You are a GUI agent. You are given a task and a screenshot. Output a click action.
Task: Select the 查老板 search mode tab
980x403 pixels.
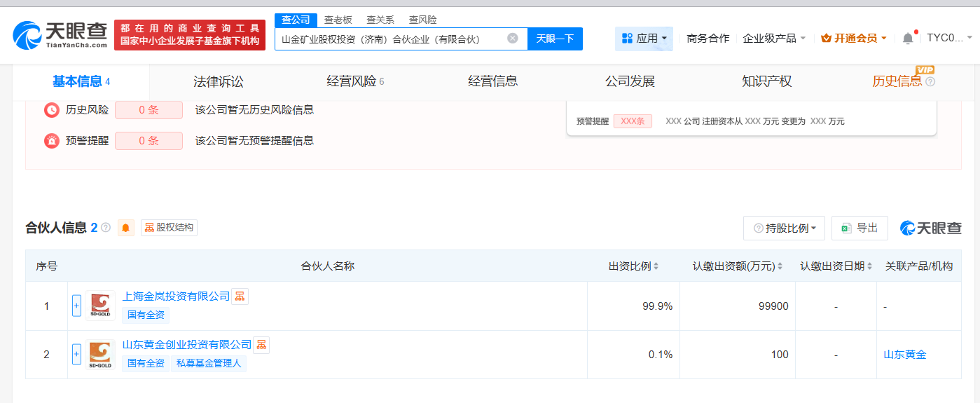tap(338, 20)
